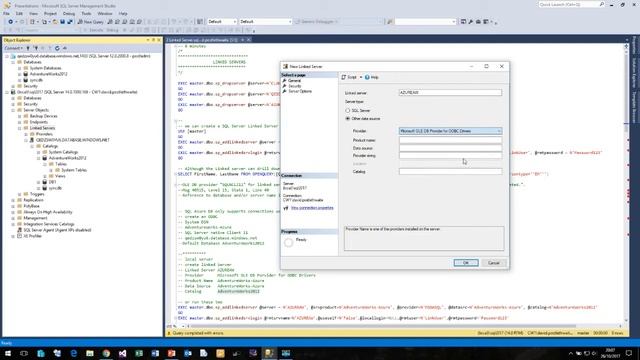Click OK in the New Linked Server dialog

[x=466, y=263]
